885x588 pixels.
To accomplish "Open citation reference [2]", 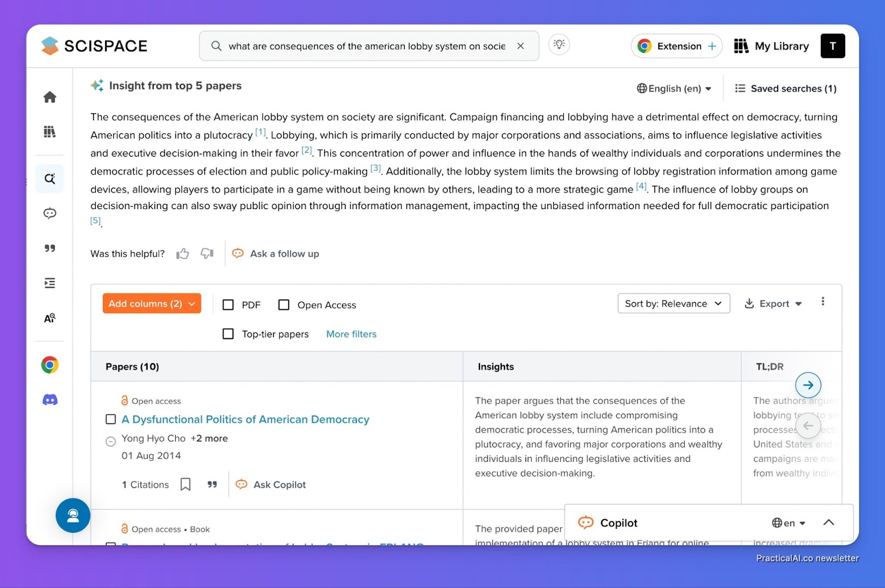I will tap(307, 150).
